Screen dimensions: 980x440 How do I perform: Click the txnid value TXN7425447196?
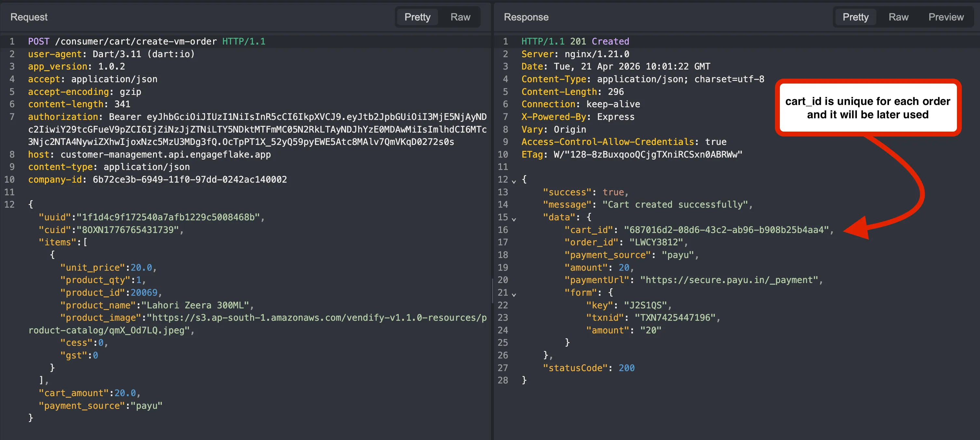675,318
